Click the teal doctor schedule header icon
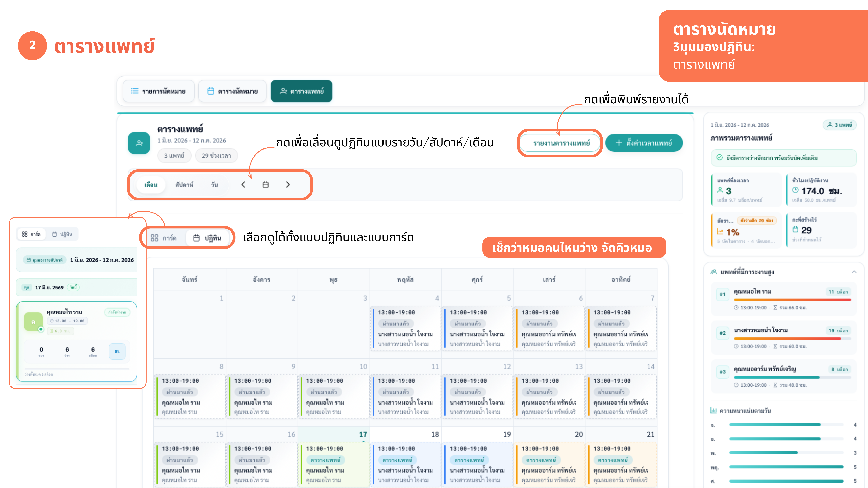Screen dimensions: 868x488 139,143
